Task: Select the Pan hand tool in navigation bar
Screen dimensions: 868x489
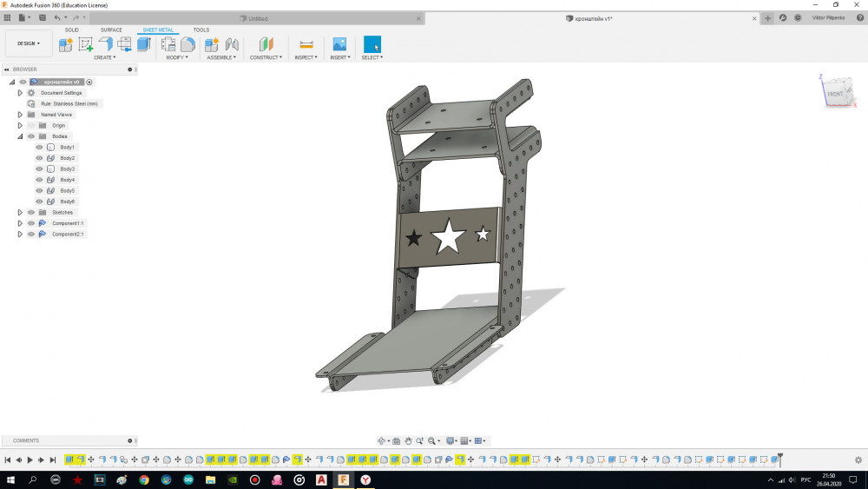Action: click(408, 441)
